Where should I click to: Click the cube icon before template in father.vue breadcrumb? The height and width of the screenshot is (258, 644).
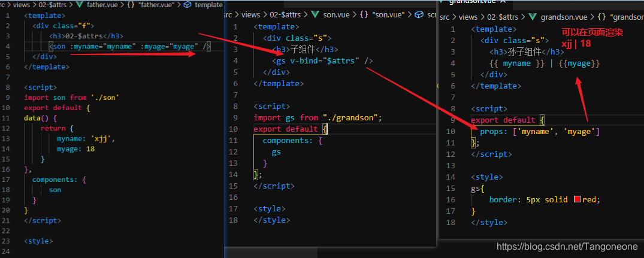pos(188,5)
